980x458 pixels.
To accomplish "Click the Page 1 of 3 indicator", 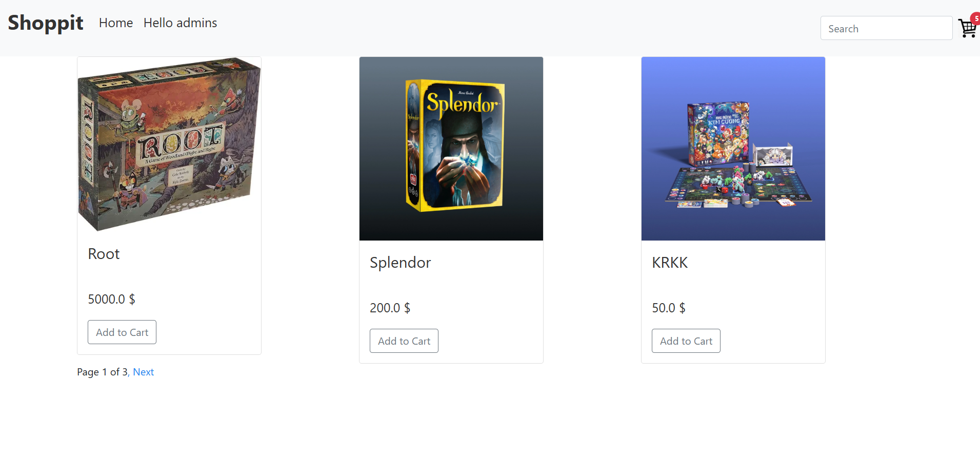I will tap(102, 372).
